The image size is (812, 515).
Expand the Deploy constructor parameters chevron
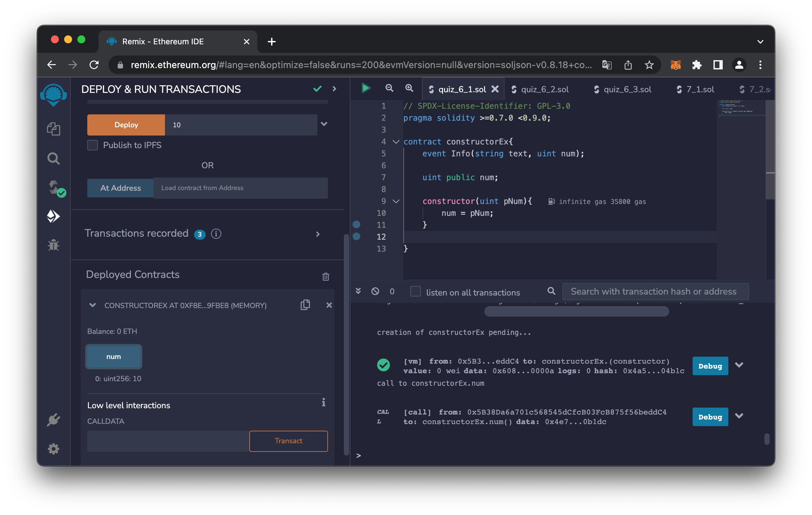[324, 124]
